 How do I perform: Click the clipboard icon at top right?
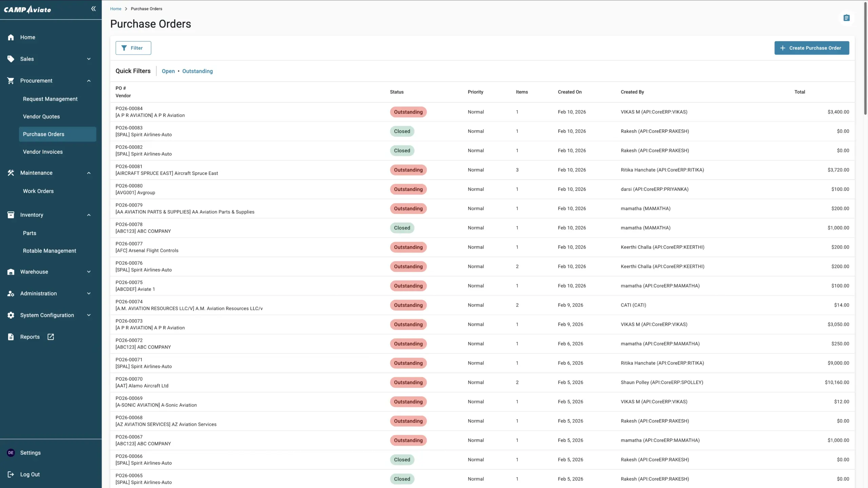(x=846, y=18)
